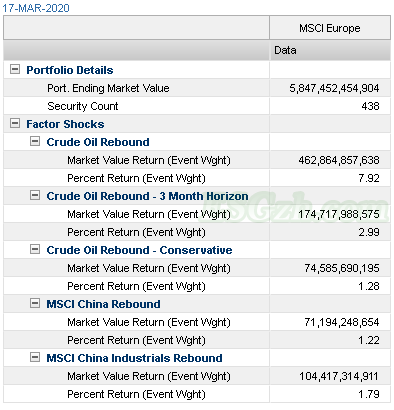This screenshot has width=394, height=410.
Task: Collapse the Portfolio Details section
Action: pos(15,69)
